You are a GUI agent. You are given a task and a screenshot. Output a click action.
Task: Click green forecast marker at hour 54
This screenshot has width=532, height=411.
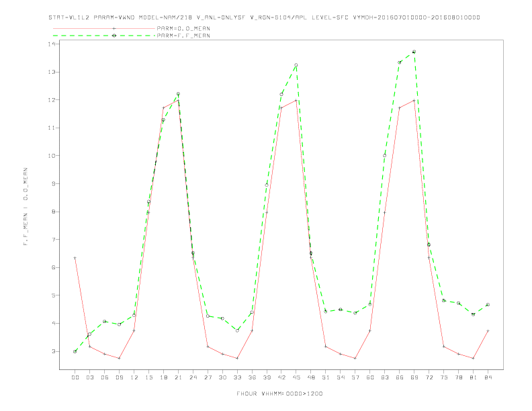coord(341,310)
